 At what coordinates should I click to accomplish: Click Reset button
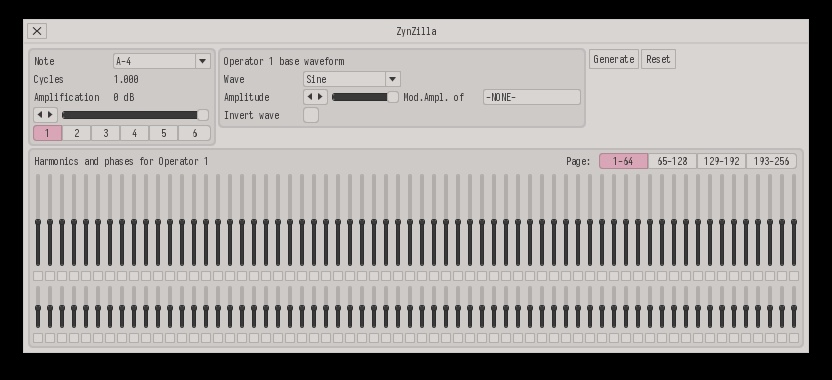658,59
